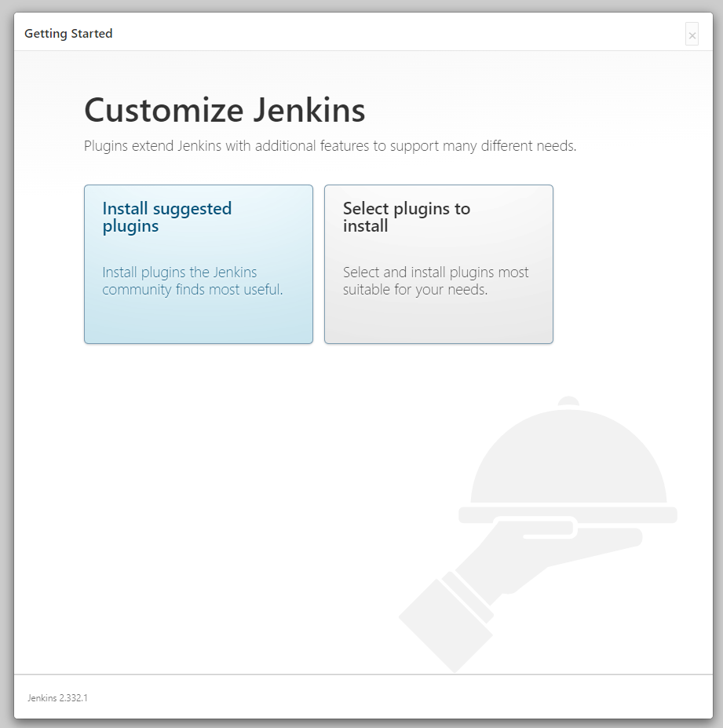Screen dimensions: 723x728
Task: Choose the Select plugins to install option
Action: [x=439, y=264]
